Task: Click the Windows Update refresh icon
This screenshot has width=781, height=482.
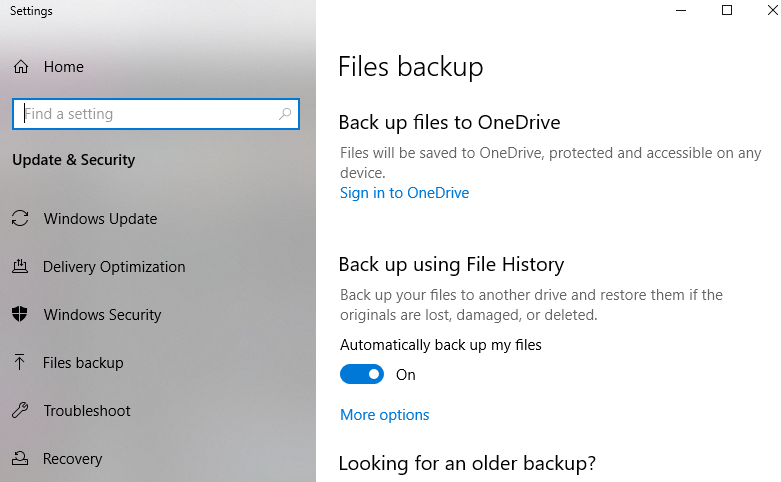Action: coord(20,218)
